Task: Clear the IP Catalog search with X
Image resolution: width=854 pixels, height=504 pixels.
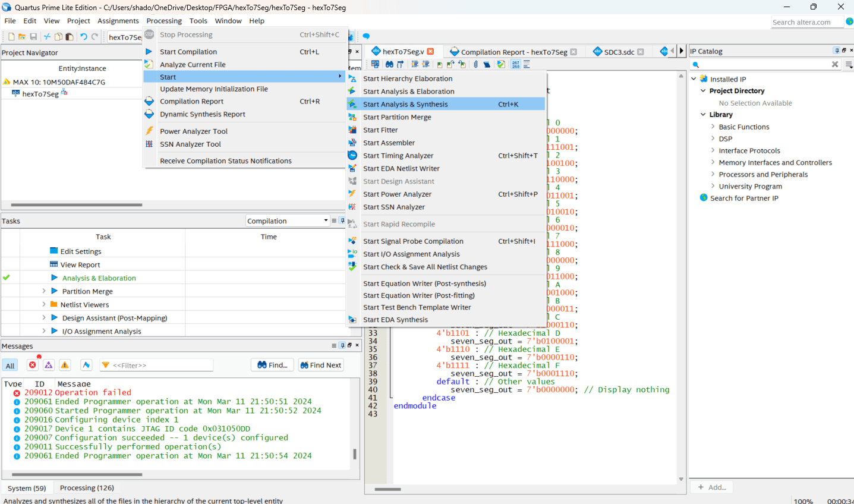Action: click(835, 64)
